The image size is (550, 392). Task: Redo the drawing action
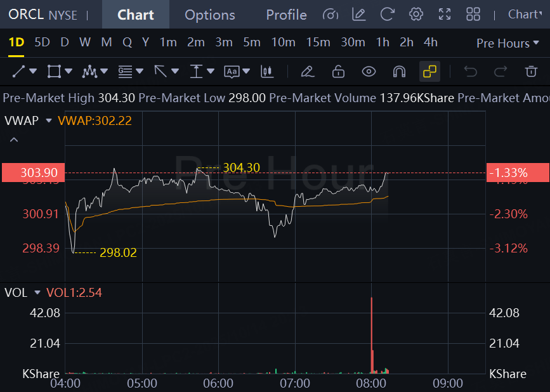501,72
